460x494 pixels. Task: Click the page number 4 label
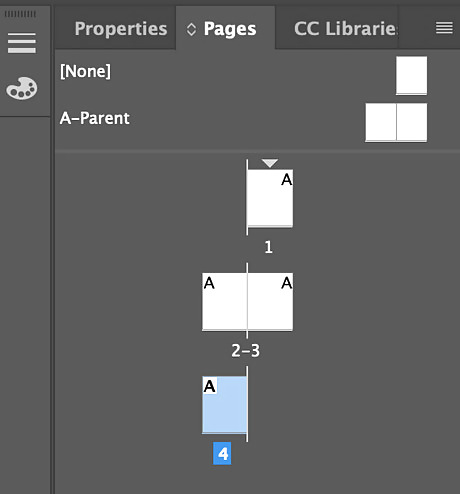coord(222,454)
